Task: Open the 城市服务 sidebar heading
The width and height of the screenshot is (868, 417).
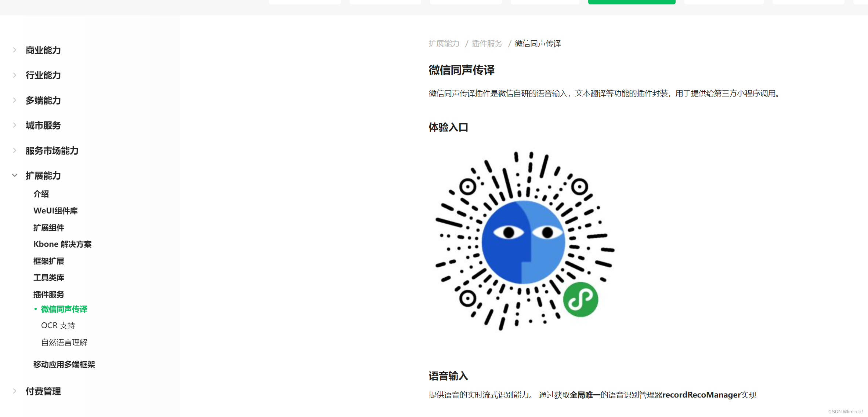Action: (x=43, y=125)
